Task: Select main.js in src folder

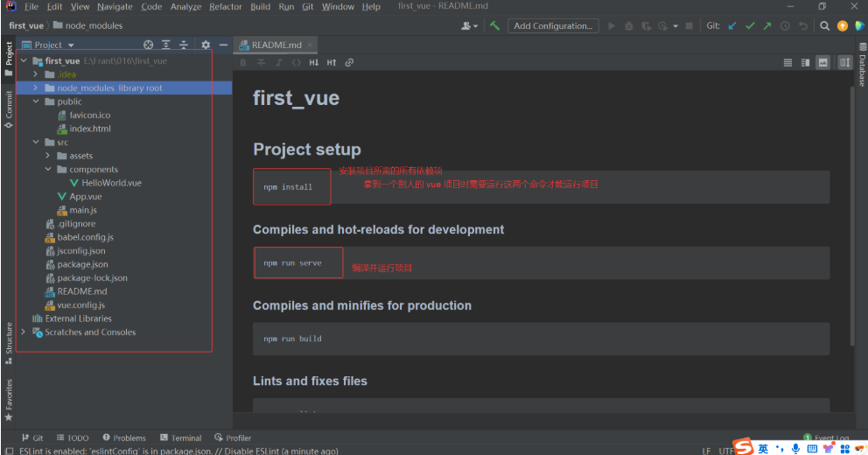Action: point(77,210)
